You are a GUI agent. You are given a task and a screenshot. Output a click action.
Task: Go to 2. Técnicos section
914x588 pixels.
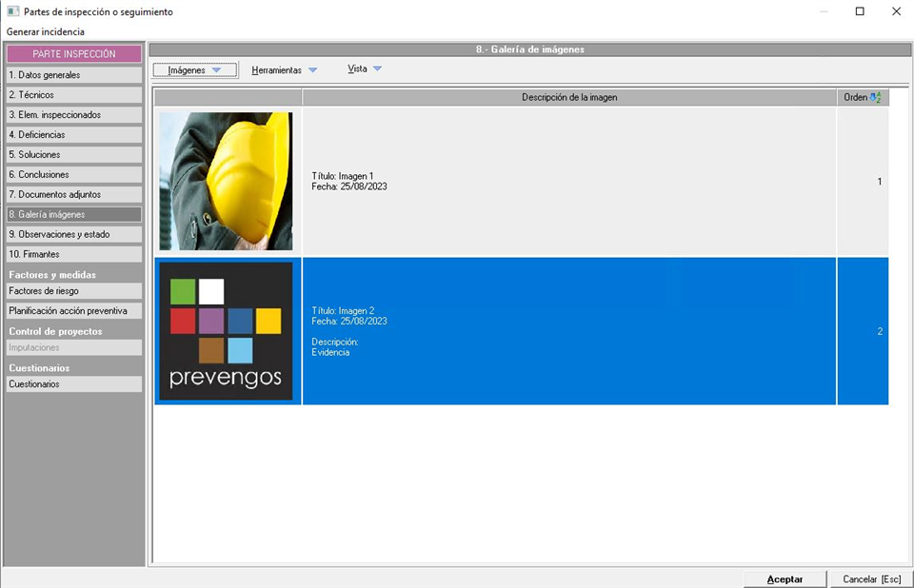[73, 95]
